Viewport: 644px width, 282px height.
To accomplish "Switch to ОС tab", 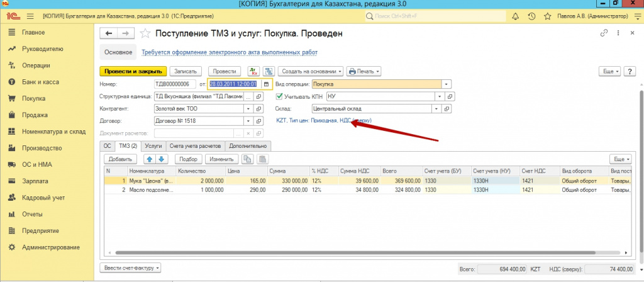I will coord(107,146).
